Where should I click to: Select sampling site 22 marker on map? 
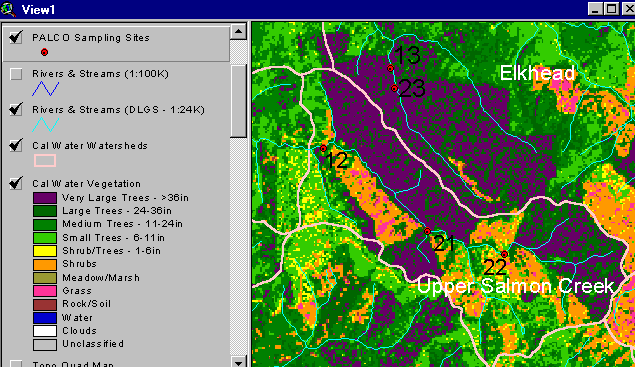(x=504, y=254)
